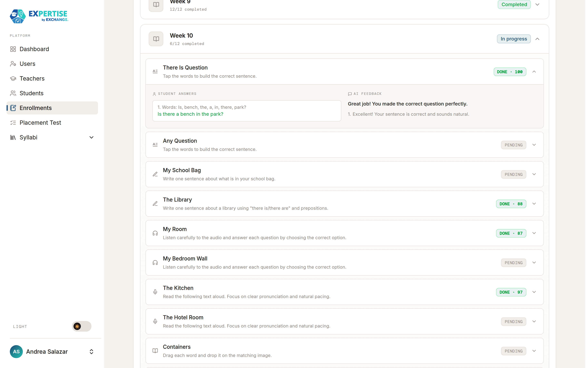
Task: Click the DONE 87 badge for My Room
Action: click(511, 233)
